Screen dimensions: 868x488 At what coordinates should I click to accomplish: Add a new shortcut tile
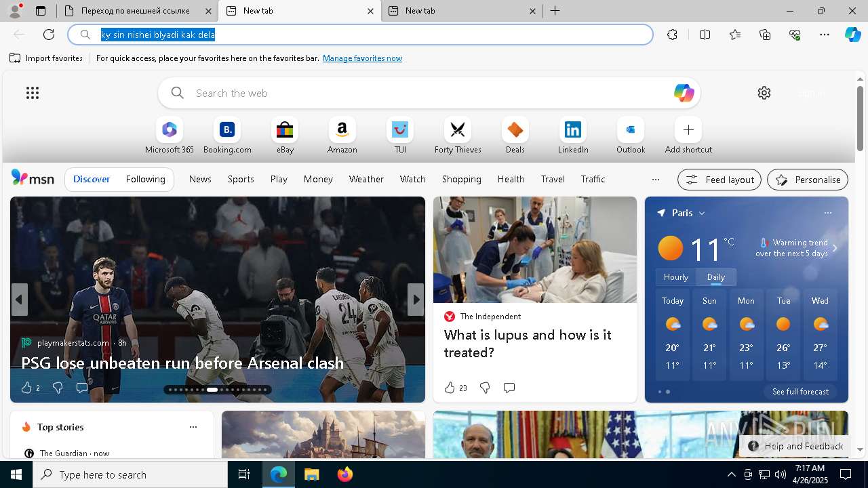[x=688, y=136]
